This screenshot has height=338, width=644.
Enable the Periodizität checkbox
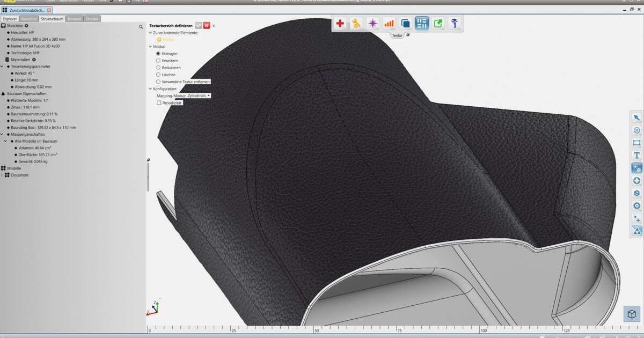(159, 102)
